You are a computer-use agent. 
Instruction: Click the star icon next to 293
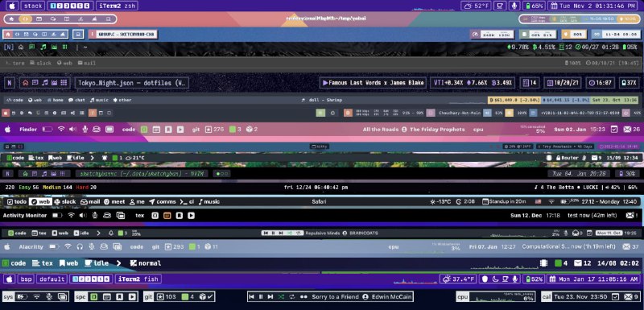[168, 246]
